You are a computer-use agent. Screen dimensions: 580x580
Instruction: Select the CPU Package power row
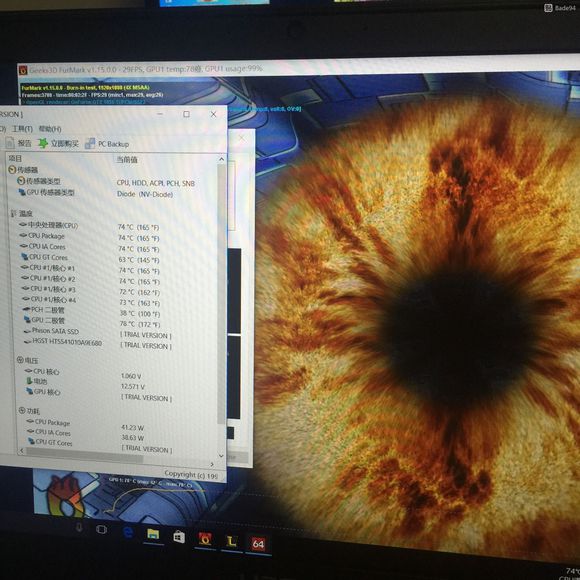coord(85,425)
